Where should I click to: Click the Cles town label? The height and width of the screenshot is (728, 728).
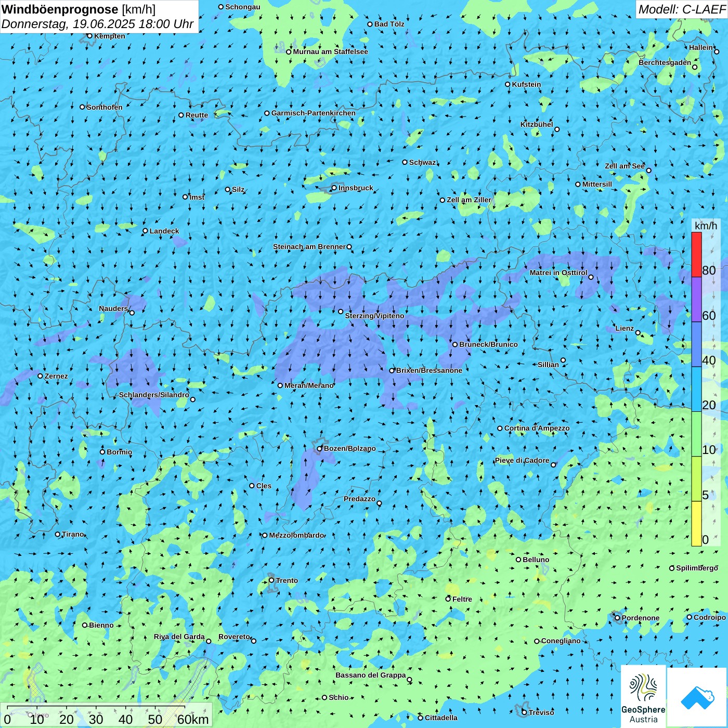(x=264, y=486)
